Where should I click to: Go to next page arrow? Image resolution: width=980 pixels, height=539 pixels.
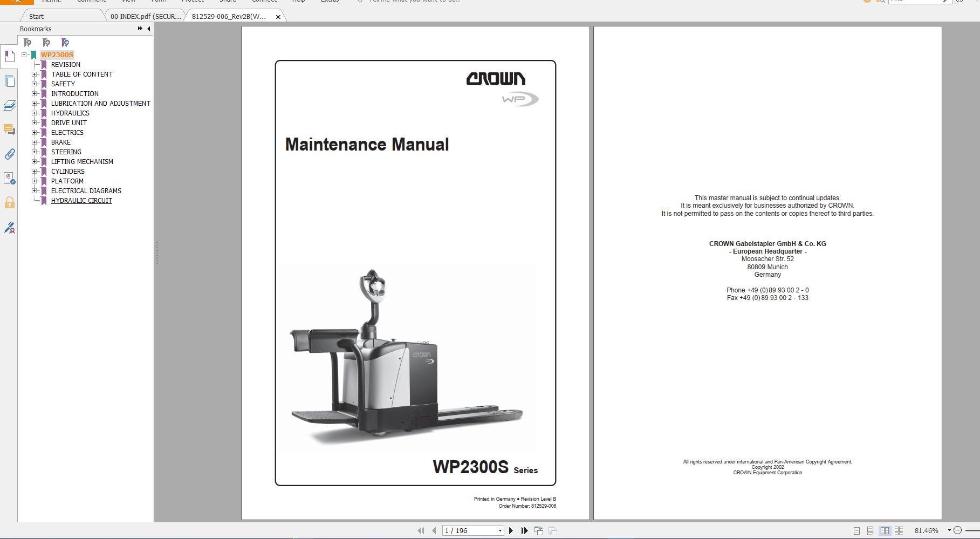[x=511, y=531]
